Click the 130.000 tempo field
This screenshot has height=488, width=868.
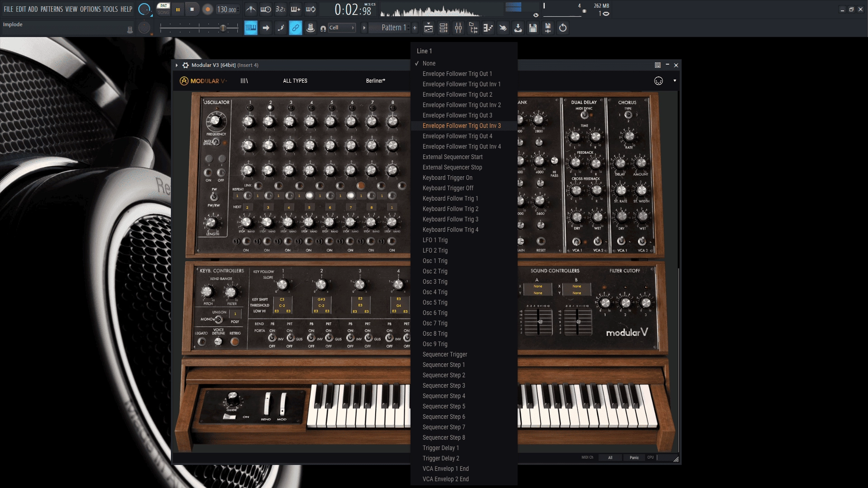227,9
